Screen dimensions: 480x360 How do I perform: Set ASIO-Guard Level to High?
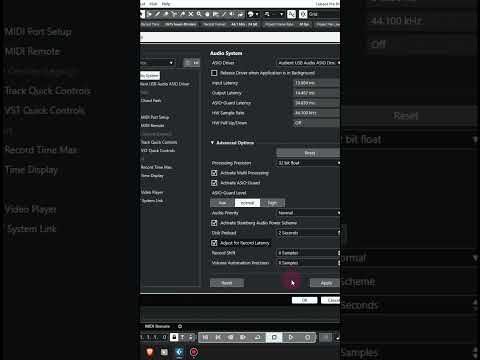272,203
